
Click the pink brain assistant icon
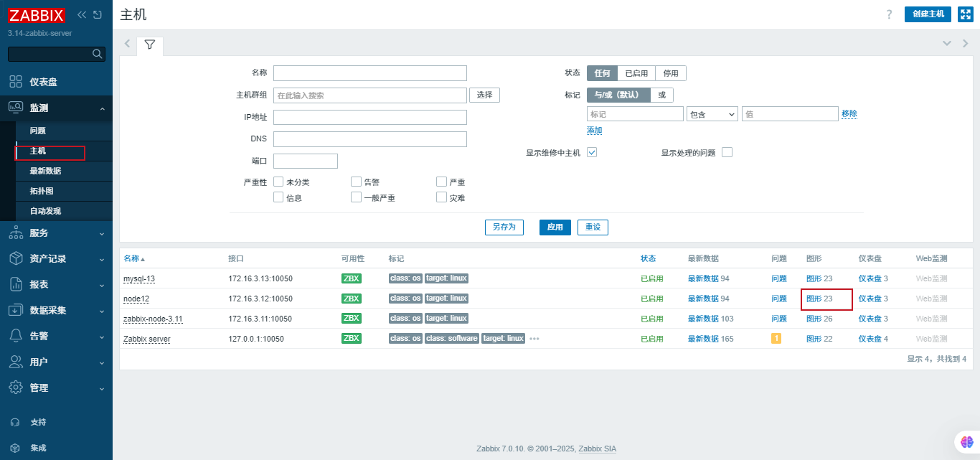[966, 442]
